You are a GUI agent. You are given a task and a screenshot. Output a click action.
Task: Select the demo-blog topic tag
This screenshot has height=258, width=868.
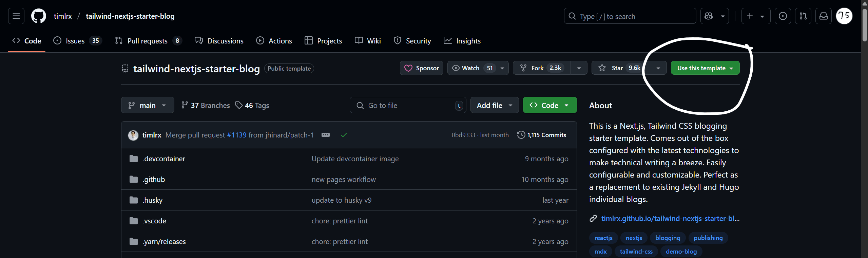(681, 252)
